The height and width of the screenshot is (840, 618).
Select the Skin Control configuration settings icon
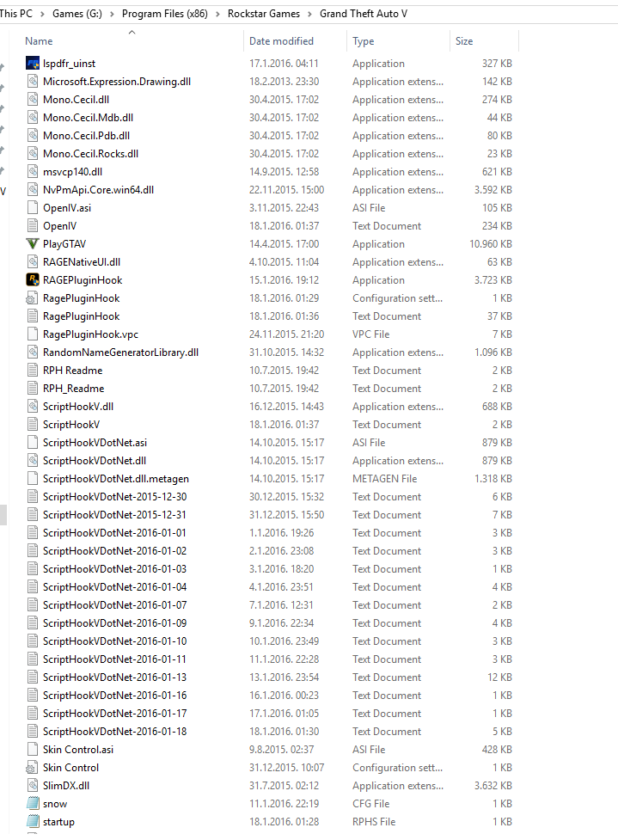coord(33,767)
